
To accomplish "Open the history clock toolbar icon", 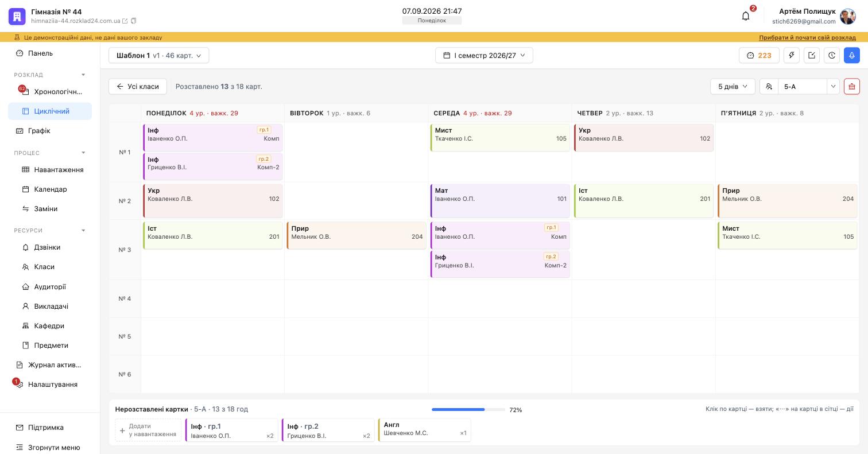I will pyautogui.click(x=832, y=55).
